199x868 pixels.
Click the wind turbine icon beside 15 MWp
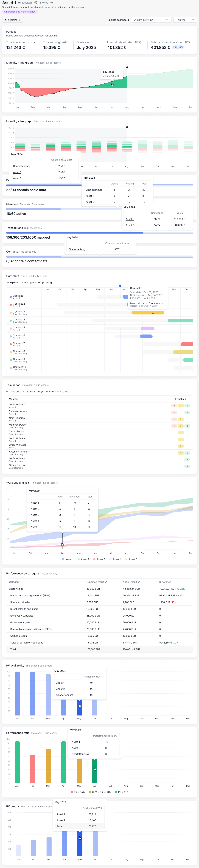point(36,3)
